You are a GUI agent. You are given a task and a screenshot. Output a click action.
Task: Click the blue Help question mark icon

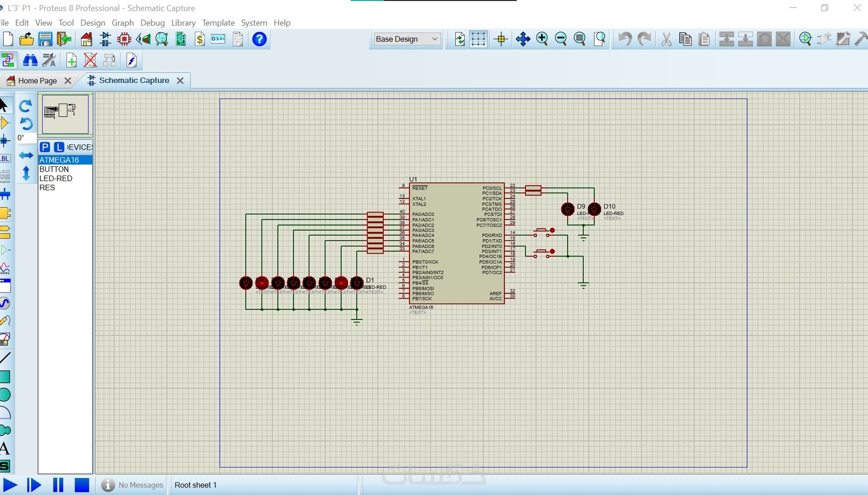pos(259,39)
